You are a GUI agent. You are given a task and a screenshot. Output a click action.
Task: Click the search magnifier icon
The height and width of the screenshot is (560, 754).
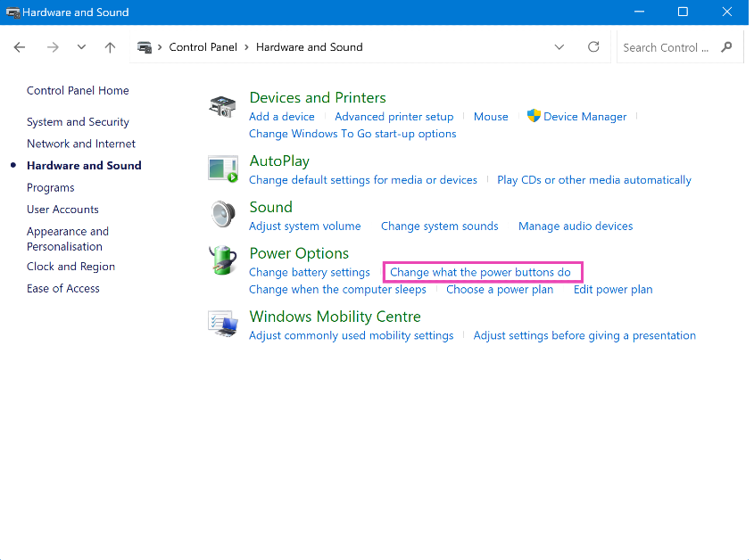click(x=726, y=47)
